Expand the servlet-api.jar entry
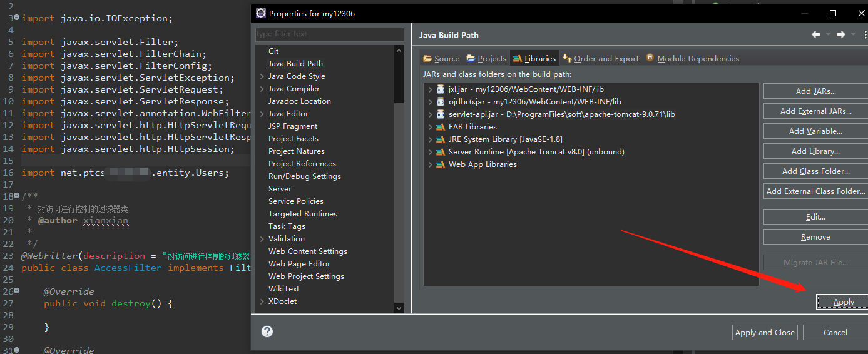Image resolution: width=868 pixels, height=354 pixels. [430, 114]
